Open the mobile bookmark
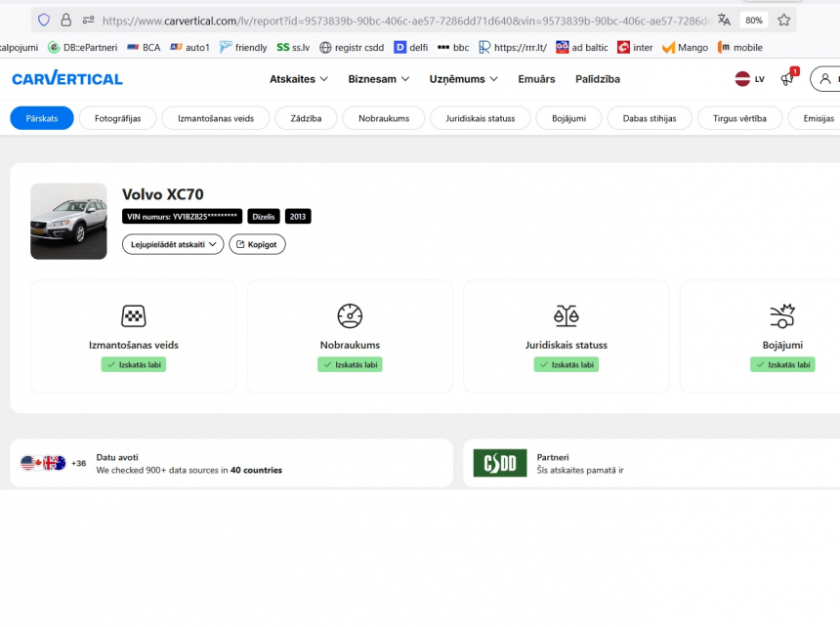This screenshot has width=840, height=627. point(739,48)
